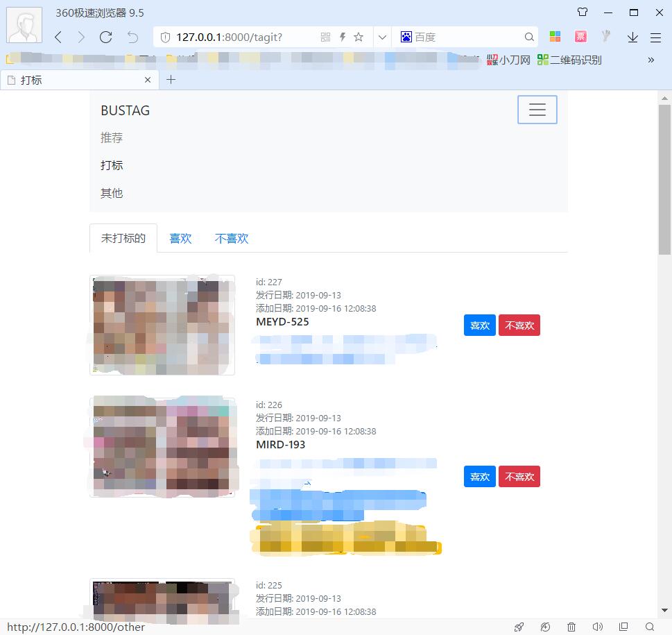Image resolution: width=672 pixels, height=635 pixels.
Task: Click the pink ticket (票) extension icon
Action: [x=580, y=35]
